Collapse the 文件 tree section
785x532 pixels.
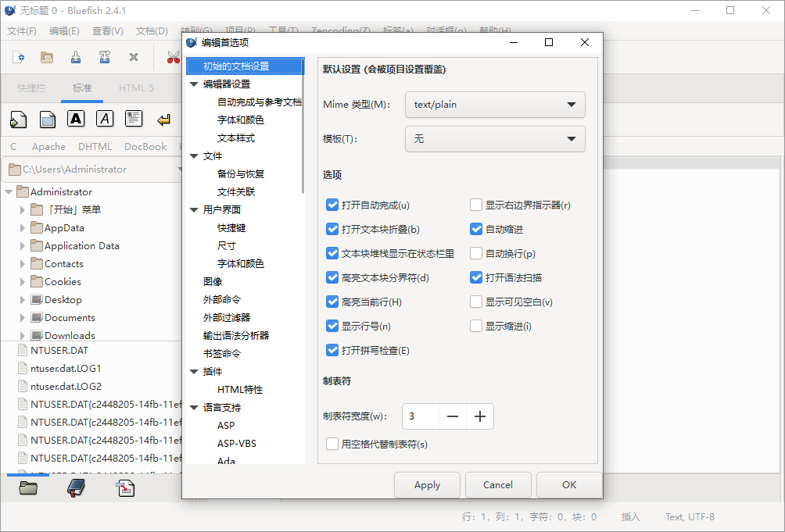[x=194, y=156]
